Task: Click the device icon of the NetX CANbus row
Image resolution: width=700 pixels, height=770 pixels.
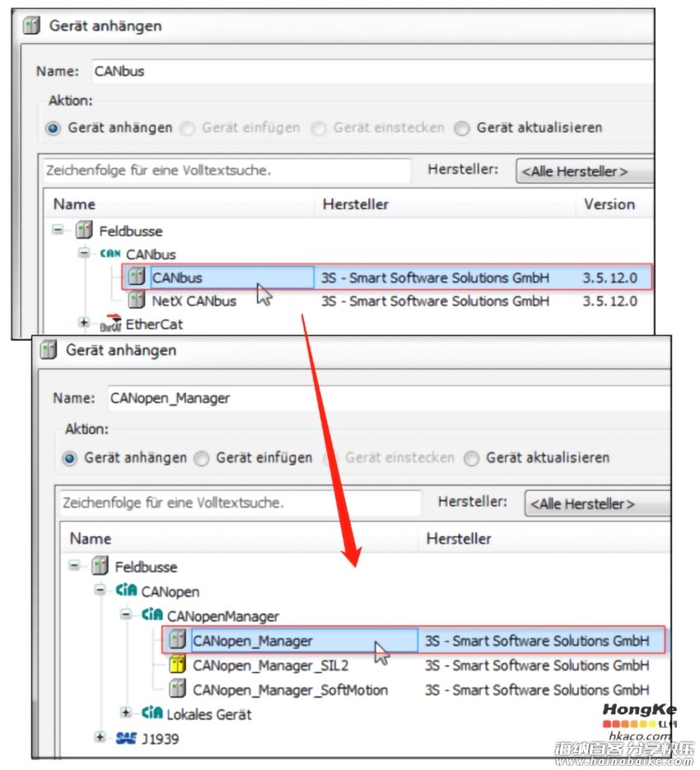Action: pyautogui.click(x=136, y=300)
